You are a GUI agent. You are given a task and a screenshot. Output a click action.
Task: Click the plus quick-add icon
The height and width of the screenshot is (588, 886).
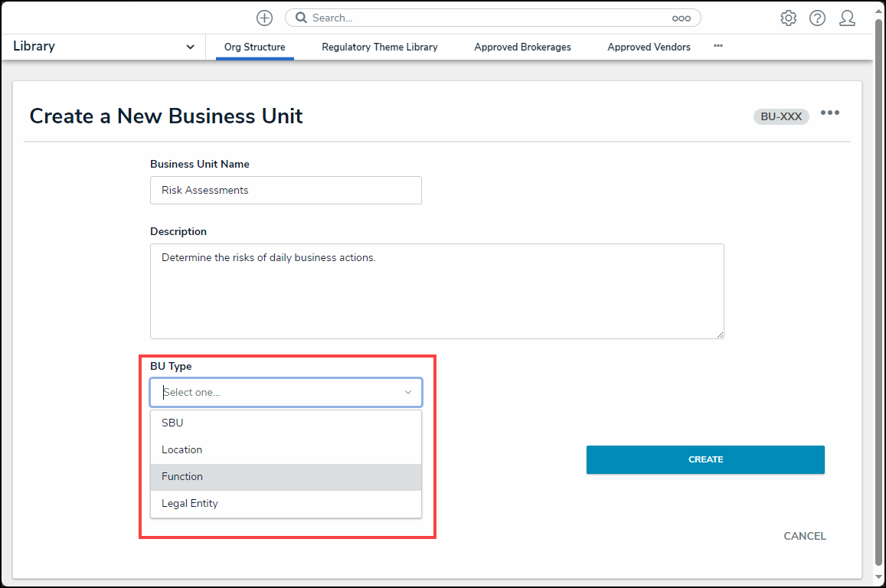click(264, 18)
